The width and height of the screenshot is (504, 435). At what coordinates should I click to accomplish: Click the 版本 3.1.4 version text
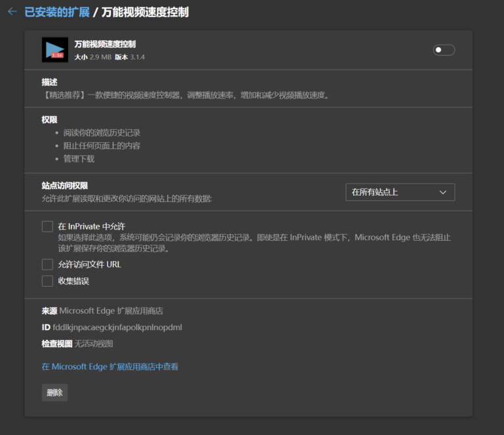[130, 57]
